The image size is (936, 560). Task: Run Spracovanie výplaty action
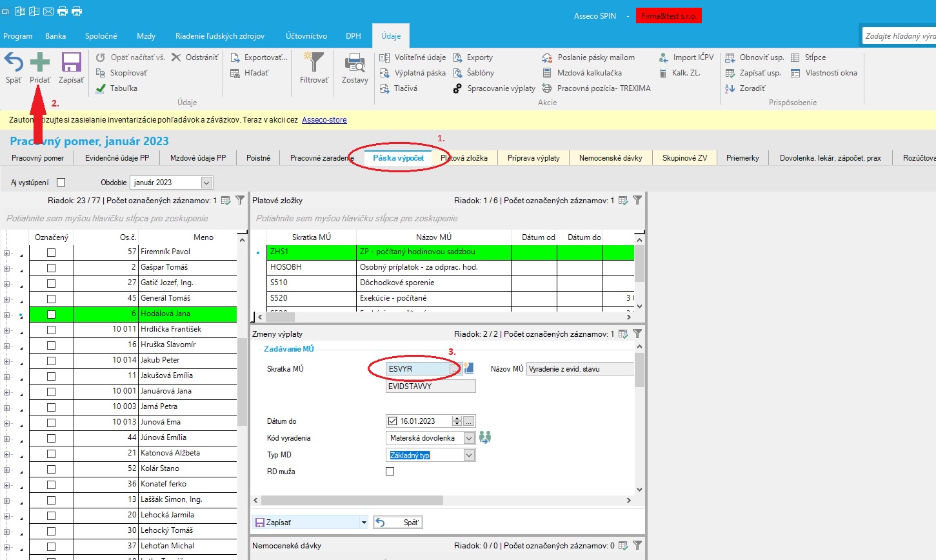click(x=494, y=88)
